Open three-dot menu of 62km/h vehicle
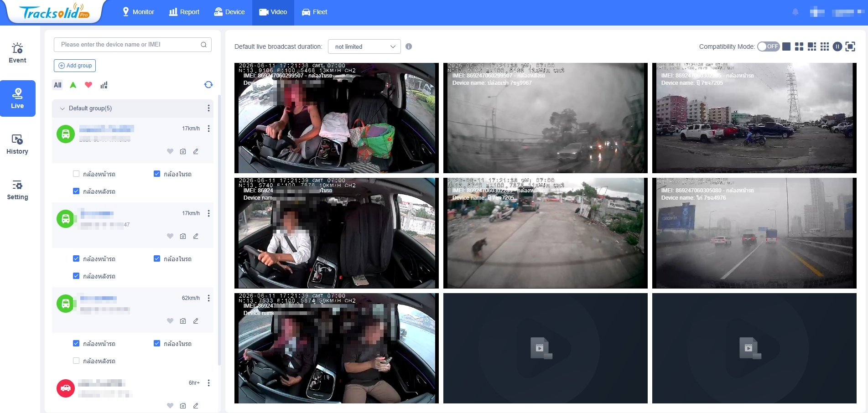 209,298
